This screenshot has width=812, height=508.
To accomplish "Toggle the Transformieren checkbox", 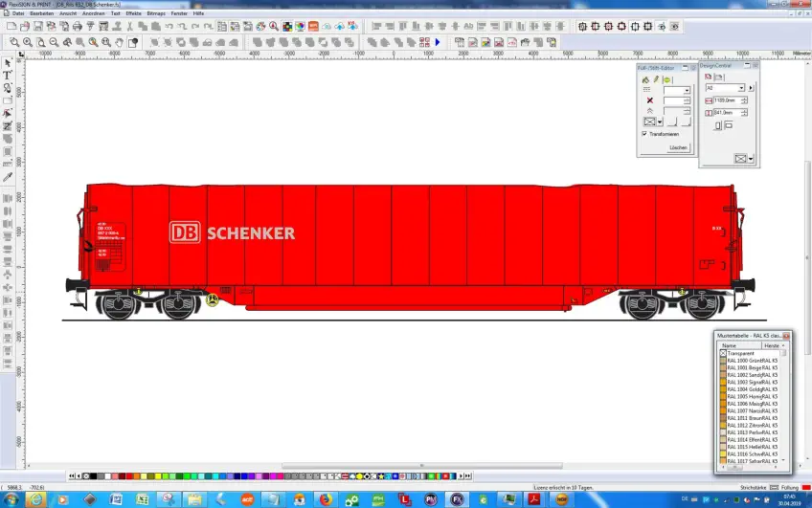I will [644, 134].
